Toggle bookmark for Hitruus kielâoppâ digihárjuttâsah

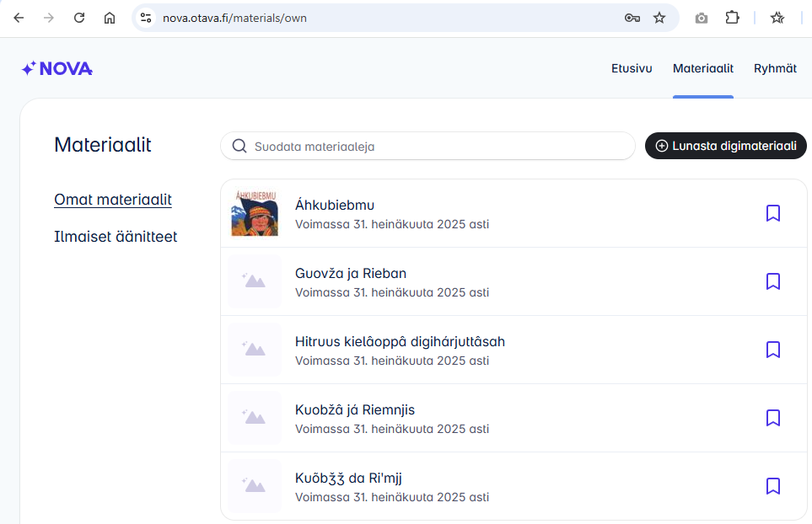(x=772, y=350)
